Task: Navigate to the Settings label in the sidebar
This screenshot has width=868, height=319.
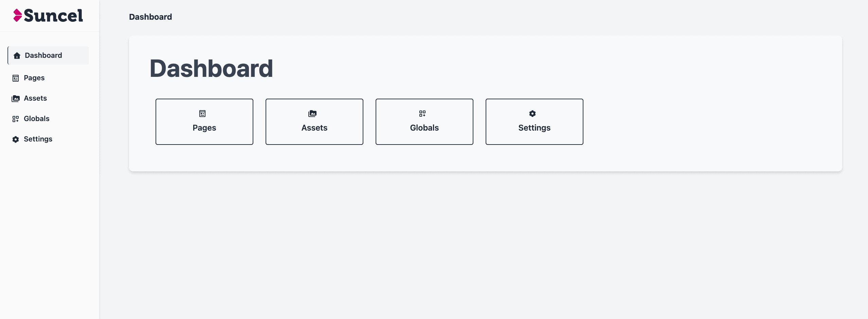Action: [38, 139]
